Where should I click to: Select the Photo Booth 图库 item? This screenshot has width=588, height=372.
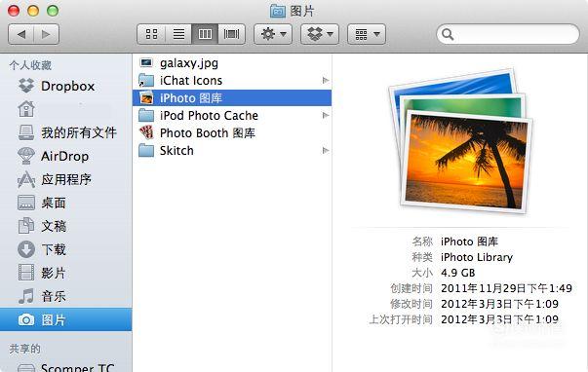pos(232,133)
